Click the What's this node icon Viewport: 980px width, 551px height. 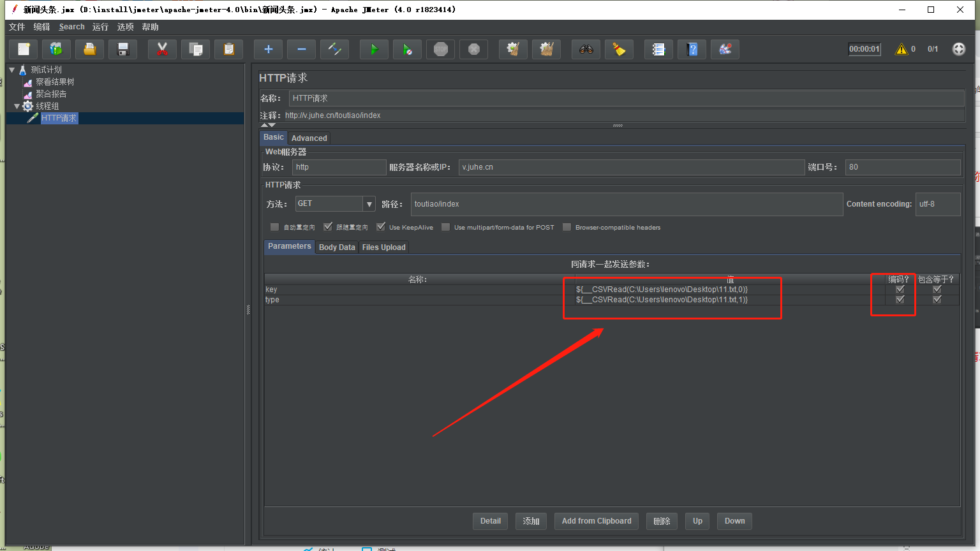[725, 49]
